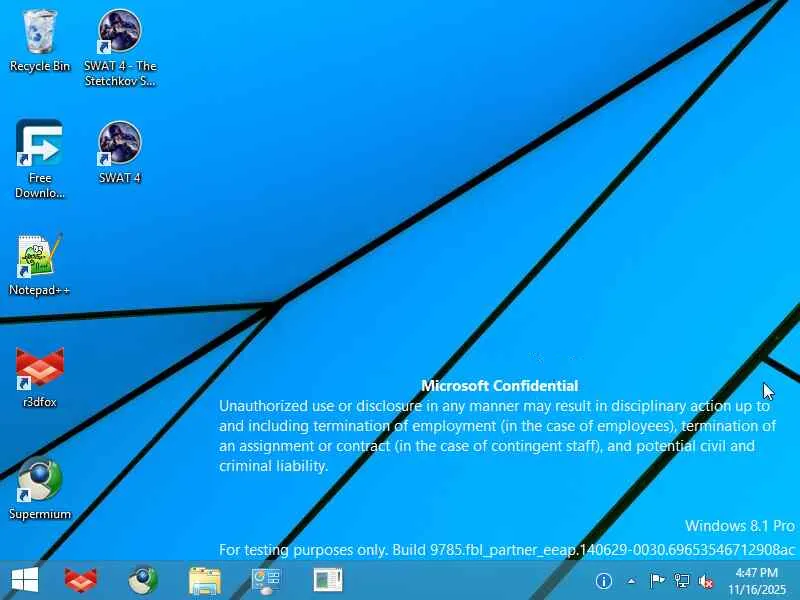Open the Action Center flag icon
Viewport: 800px width, 600px height.
tap(657, 581)
